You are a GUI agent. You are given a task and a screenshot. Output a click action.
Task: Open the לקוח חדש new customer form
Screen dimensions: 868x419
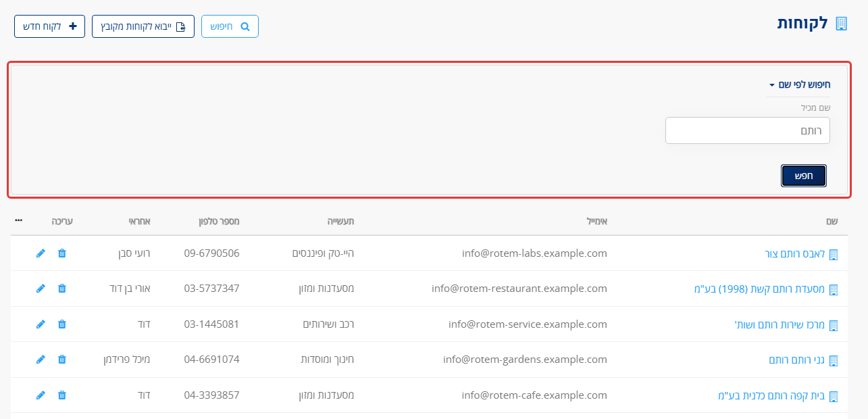tap(49, 26)
